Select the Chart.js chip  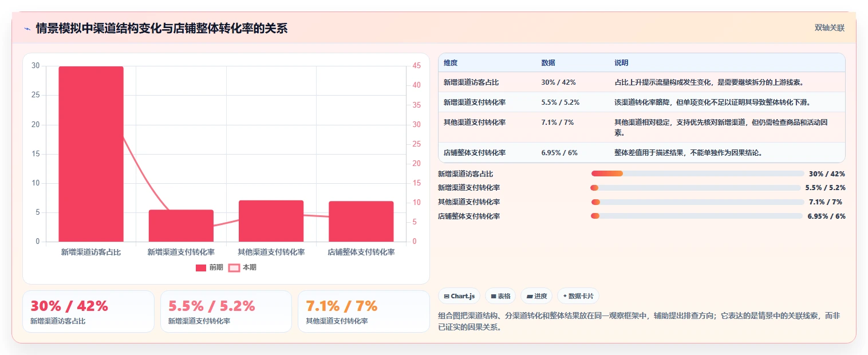click(x=459, y=296)
